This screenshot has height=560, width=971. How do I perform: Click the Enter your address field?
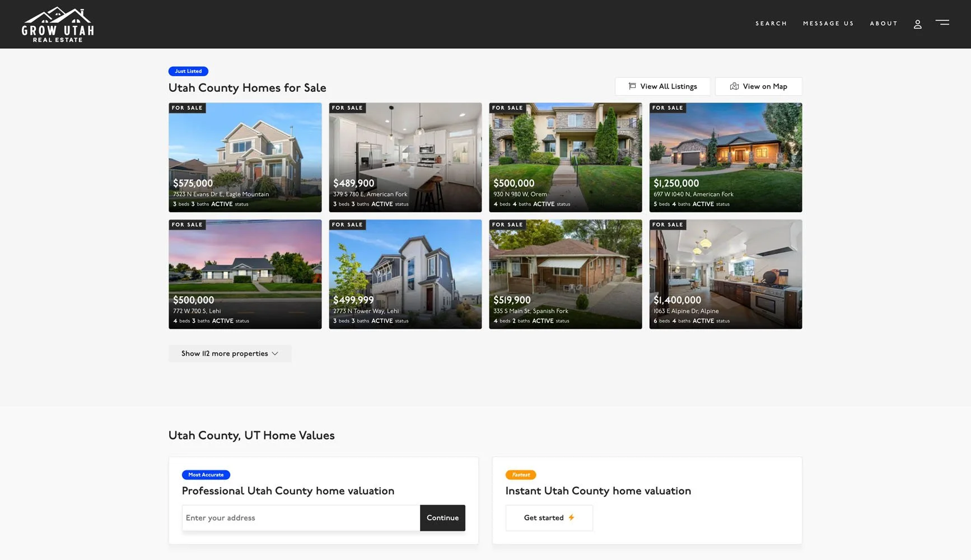(301, 518)
